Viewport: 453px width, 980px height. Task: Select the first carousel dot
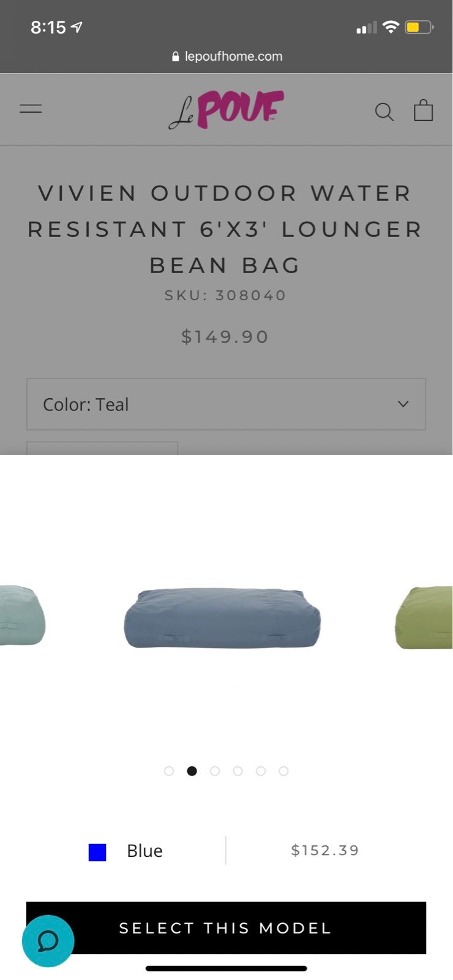coord(169,771)
